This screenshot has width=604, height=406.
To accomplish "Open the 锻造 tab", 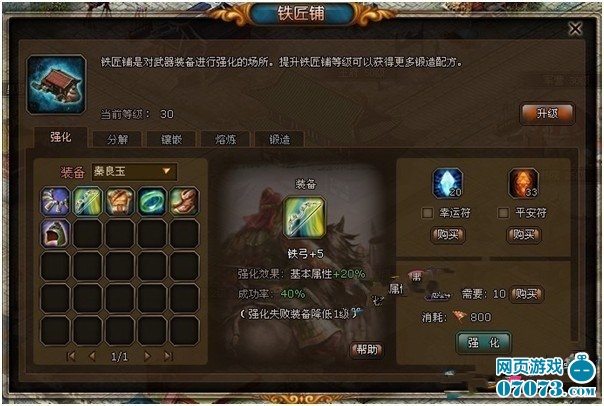I will point(280,139).
